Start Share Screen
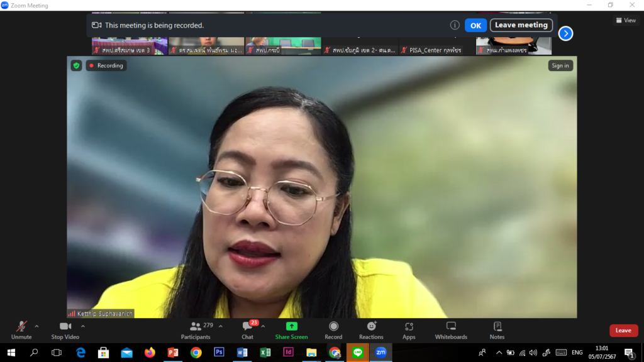 [x=291, y=330]
